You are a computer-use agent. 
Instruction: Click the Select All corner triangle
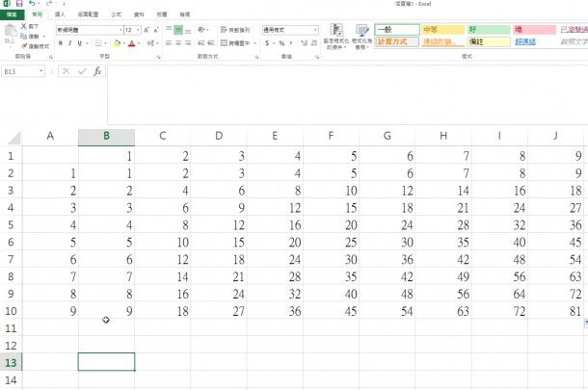tap(14, 138)
